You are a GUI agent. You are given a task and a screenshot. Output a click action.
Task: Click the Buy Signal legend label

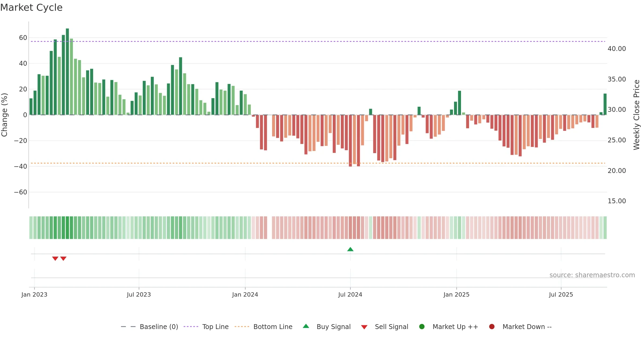tap(334, 327)
